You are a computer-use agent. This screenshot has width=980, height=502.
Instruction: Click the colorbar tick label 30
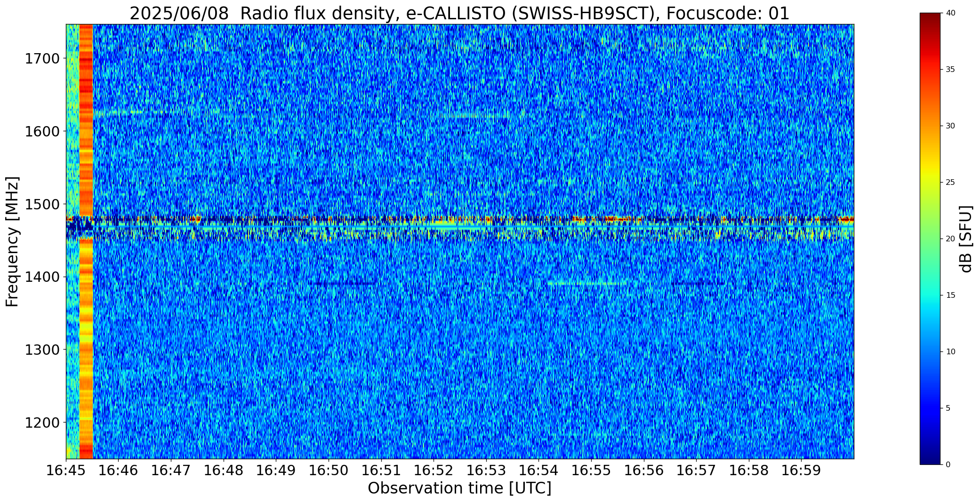[950, 126]
